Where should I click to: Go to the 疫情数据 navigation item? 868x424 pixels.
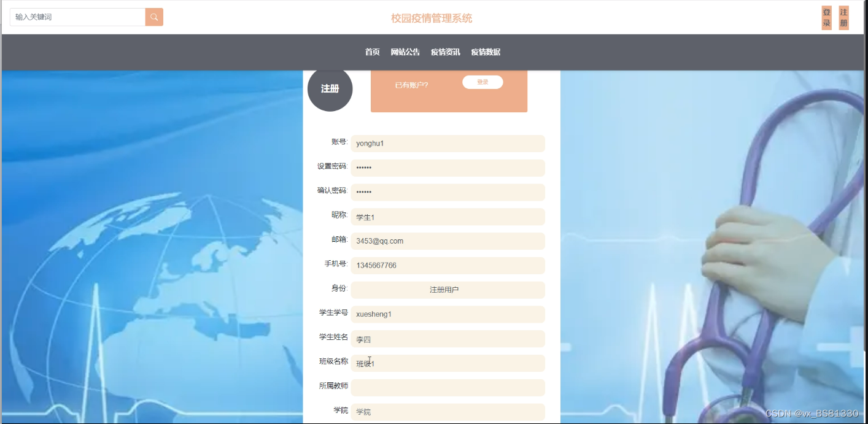pyautogui.click(x=486, y=52)
